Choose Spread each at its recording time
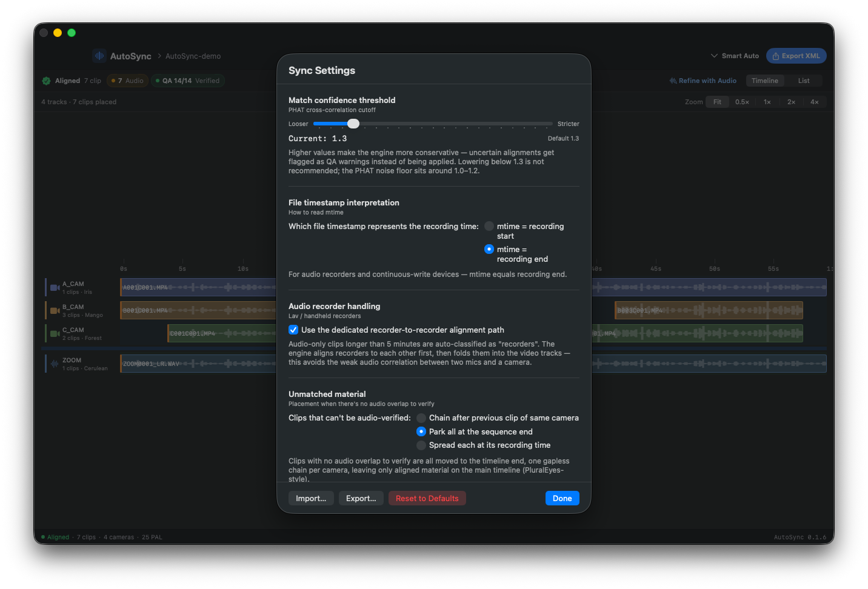 coord(421,445)
